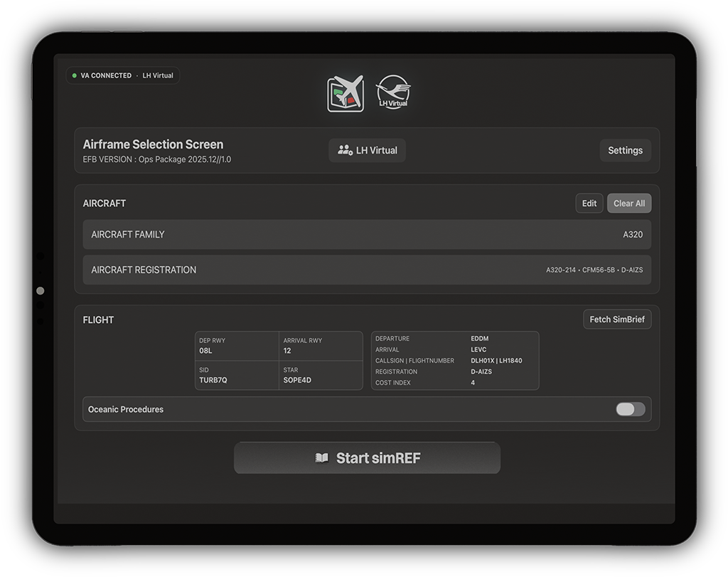Screen dimensions: 728x577
Task: Click the STAR SOPE4D field
Action: (321, 375)
